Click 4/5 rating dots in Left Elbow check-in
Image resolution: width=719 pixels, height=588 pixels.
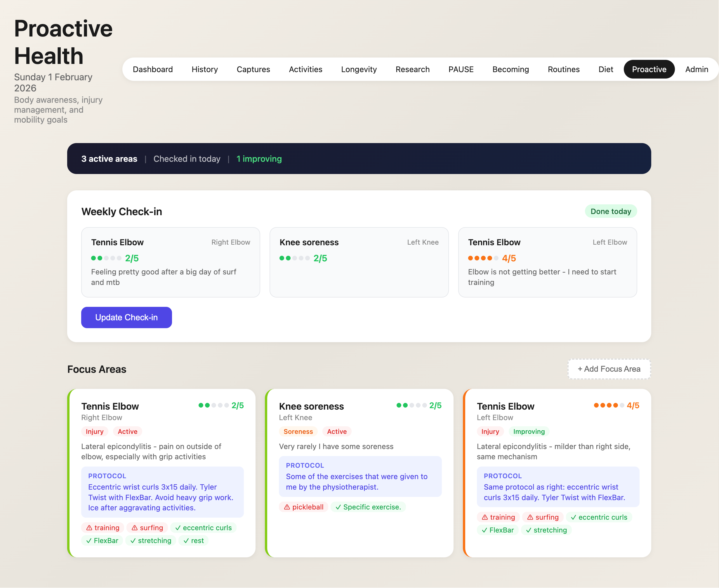483,258
